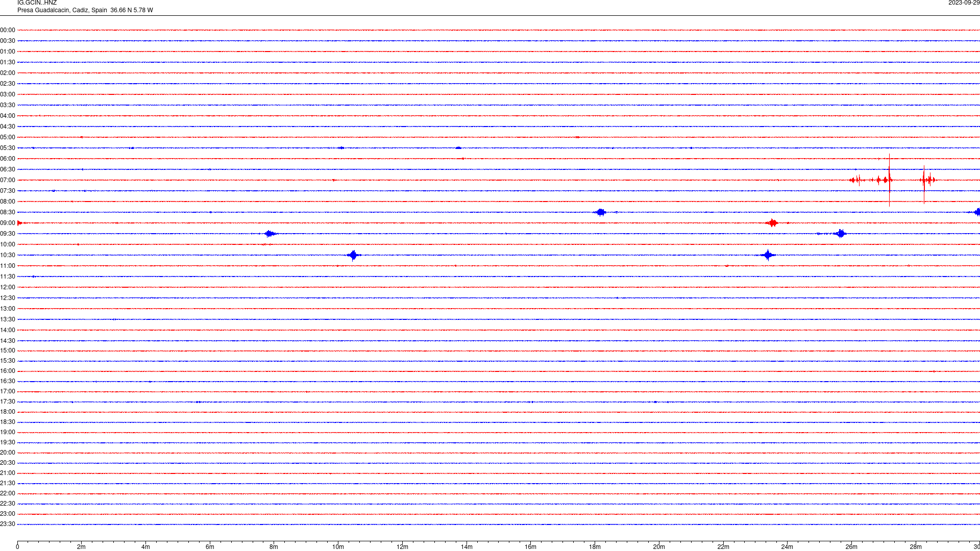
Task: Click the blue event burst on the 09:30 trace near 26m
Action: click(840, 234)
